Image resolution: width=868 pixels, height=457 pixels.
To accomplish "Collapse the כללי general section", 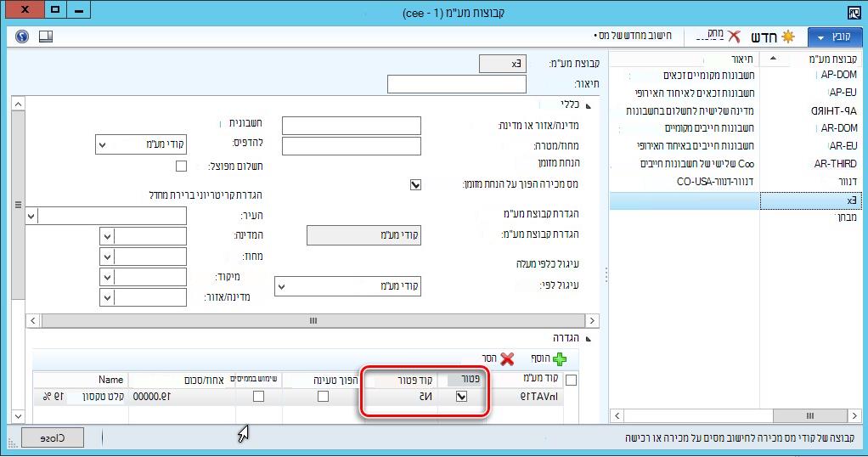I will click(x=588, y=106).
